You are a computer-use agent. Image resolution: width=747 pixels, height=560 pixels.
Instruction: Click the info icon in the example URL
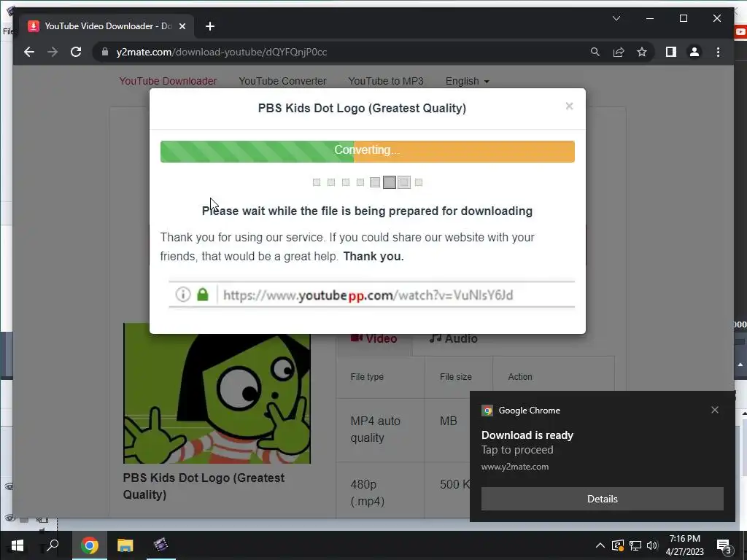point(183,295)
